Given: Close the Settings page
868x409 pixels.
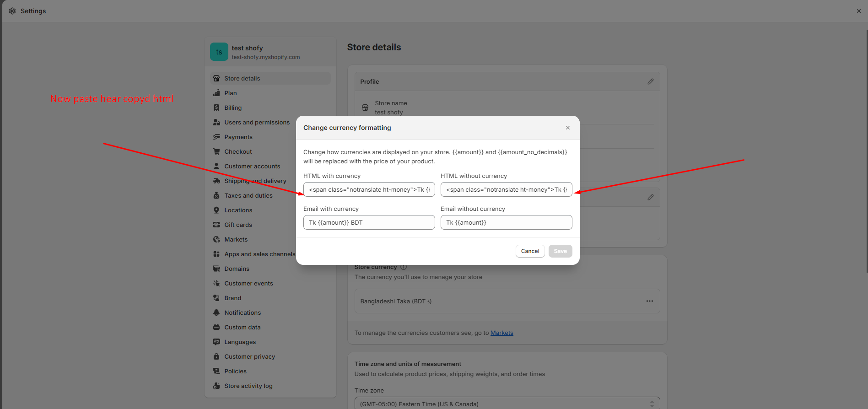Looking at the screenshot, I should tap(858, 11).
